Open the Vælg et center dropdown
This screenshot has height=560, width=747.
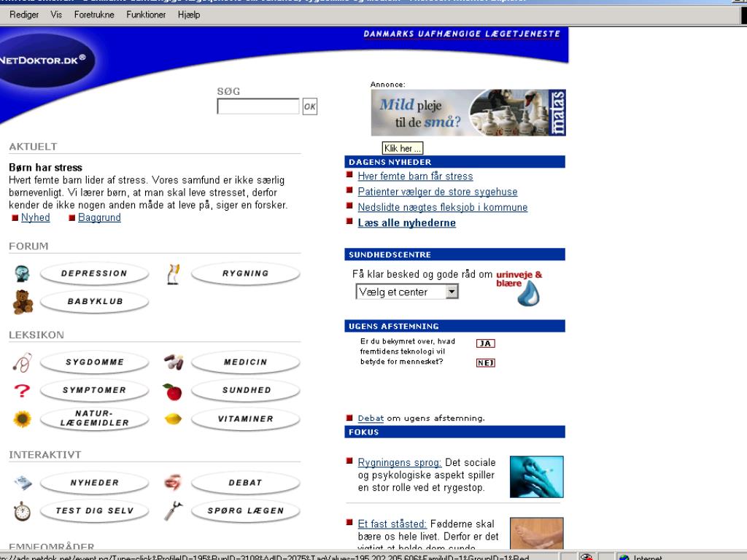point(407,292)
